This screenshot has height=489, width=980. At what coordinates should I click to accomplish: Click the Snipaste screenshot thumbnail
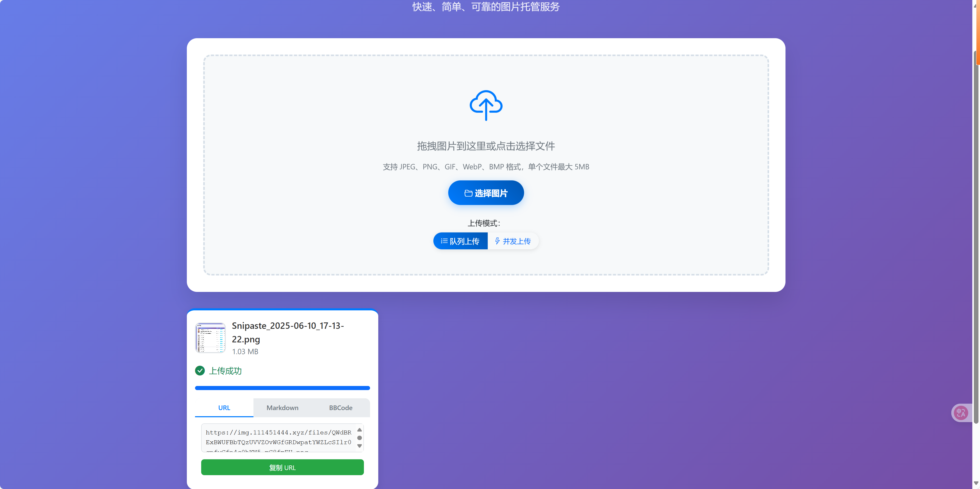coord(210,337)
